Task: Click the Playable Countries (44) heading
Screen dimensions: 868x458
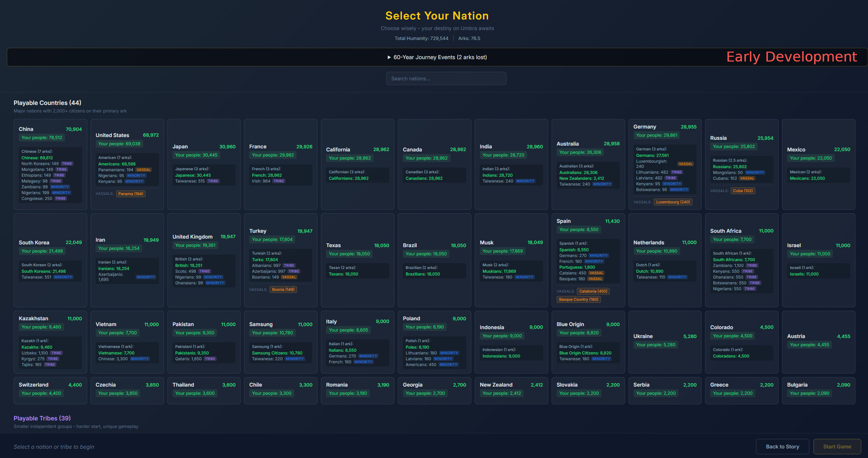Action: tap(48, 103)
